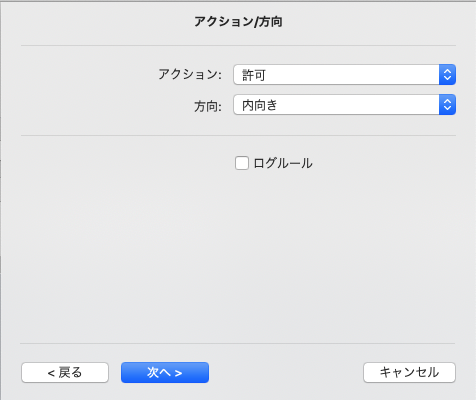Enable the ログルール checkbox

pos(242,163)
